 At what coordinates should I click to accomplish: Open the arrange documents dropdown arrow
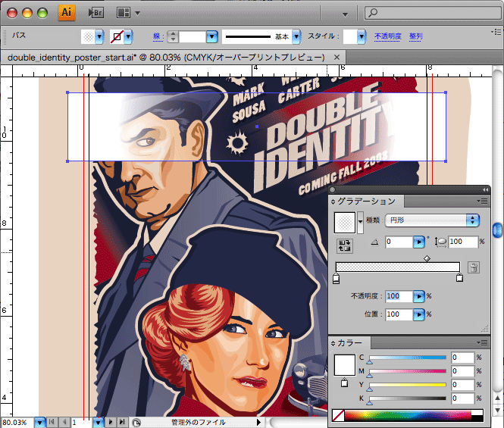click(138, 13)
